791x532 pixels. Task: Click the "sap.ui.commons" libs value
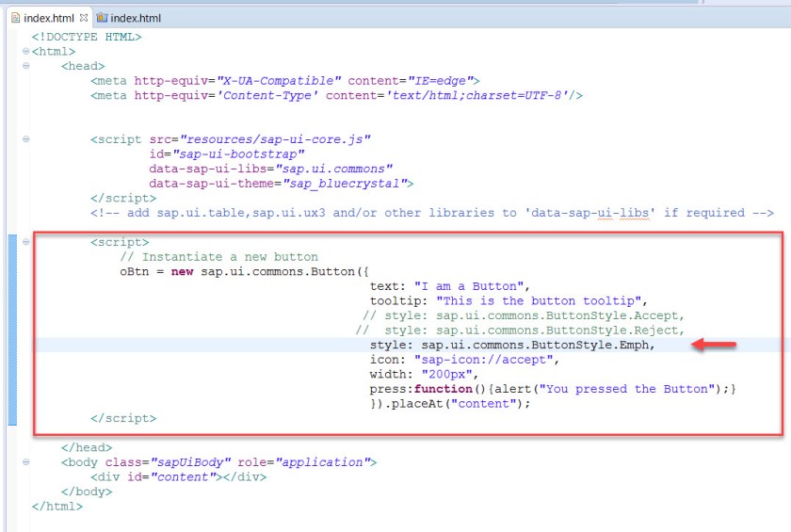tap(334, 169)
